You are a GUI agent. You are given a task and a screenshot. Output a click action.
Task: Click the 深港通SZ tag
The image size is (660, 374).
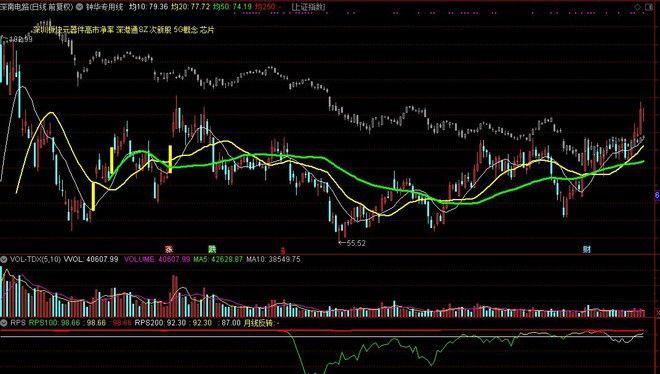coord(132,30)
